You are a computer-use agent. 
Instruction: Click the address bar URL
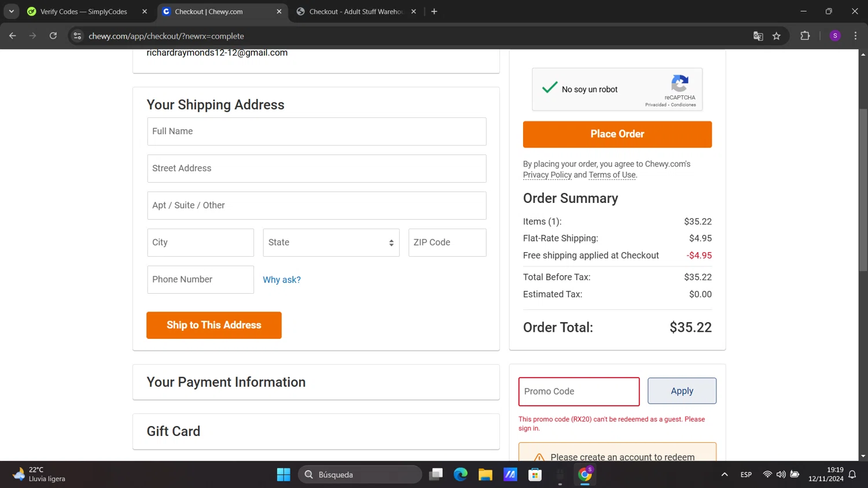[x=166, y=36]
